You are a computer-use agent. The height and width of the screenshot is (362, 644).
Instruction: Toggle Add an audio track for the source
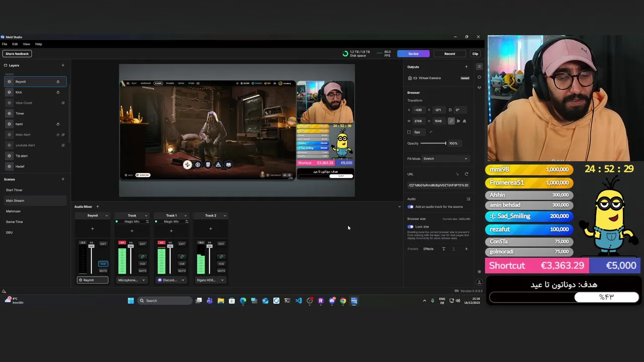coord(411,207)
